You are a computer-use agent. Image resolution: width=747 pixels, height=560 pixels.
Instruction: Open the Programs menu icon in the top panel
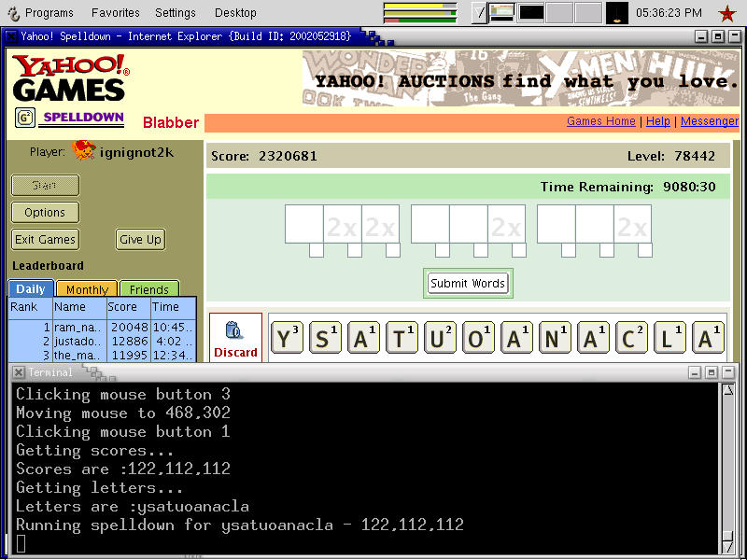point(14,13)
